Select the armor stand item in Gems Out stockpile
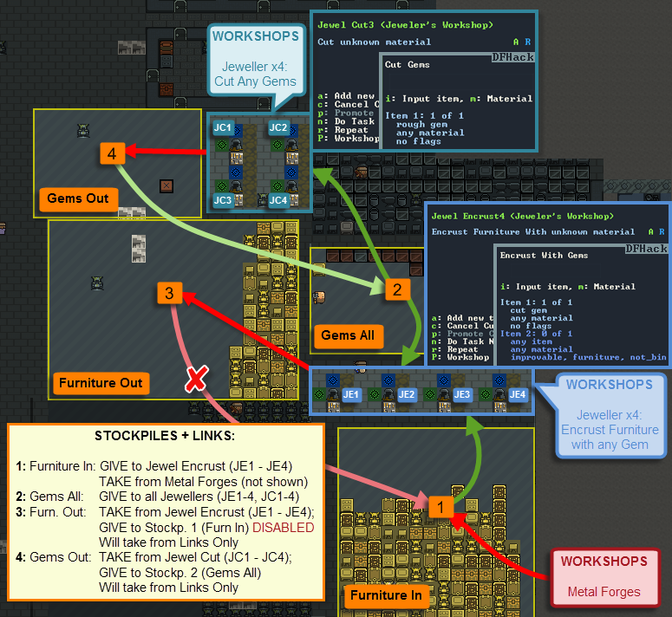Screen dimensions: 672x617 point(83,130)
